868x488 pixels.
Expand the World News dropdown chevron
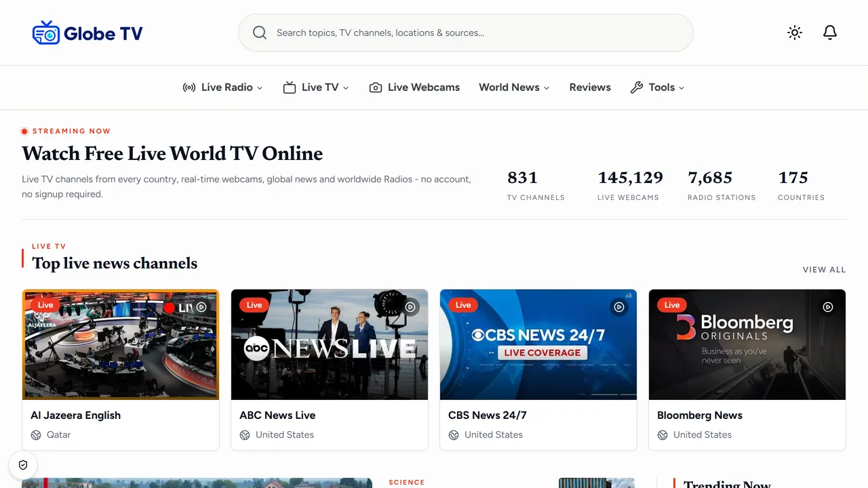[x=547, y=88]
